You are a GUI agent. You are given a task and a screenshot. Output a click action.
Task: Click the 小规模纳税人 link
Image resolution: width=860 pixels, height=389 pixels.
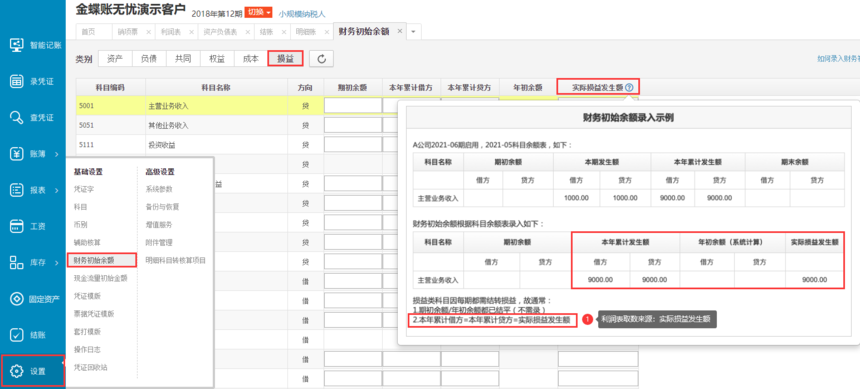302,14
